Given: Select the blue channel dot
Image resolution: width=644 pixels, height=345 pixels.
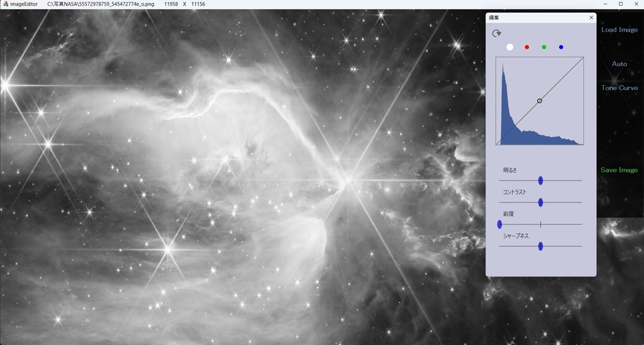Looking at the screenshot, I should (x=561, y=47).
